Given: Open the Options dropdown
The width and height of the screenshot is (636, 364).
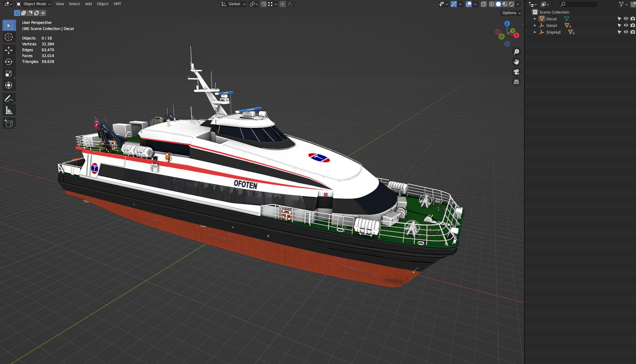Looking at the screenshot, I should coord(511,13).
